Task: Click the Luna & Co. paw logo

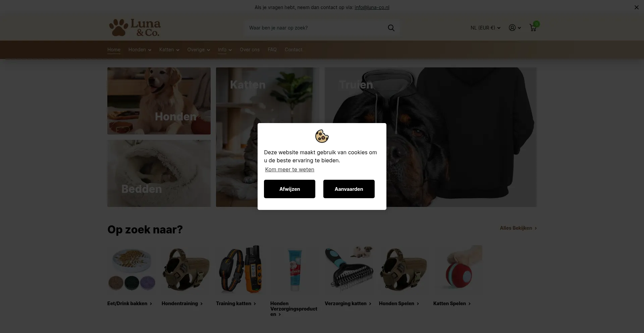Action: point(135,27)
